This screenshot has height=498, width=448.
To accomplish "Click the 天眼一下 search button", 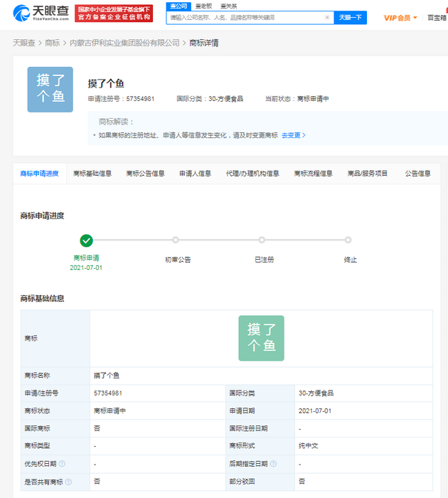I will coord(350,18).
